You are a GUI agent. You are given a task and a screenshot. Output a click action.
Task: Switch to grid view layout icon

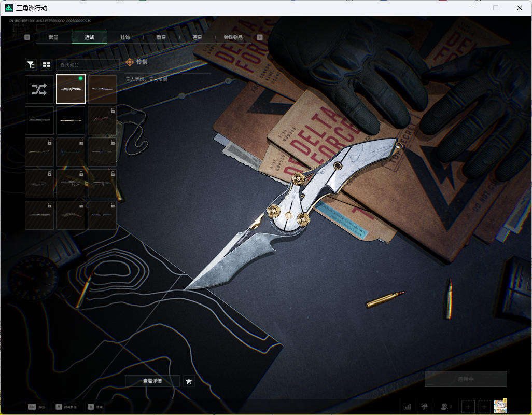coord(46,64)
